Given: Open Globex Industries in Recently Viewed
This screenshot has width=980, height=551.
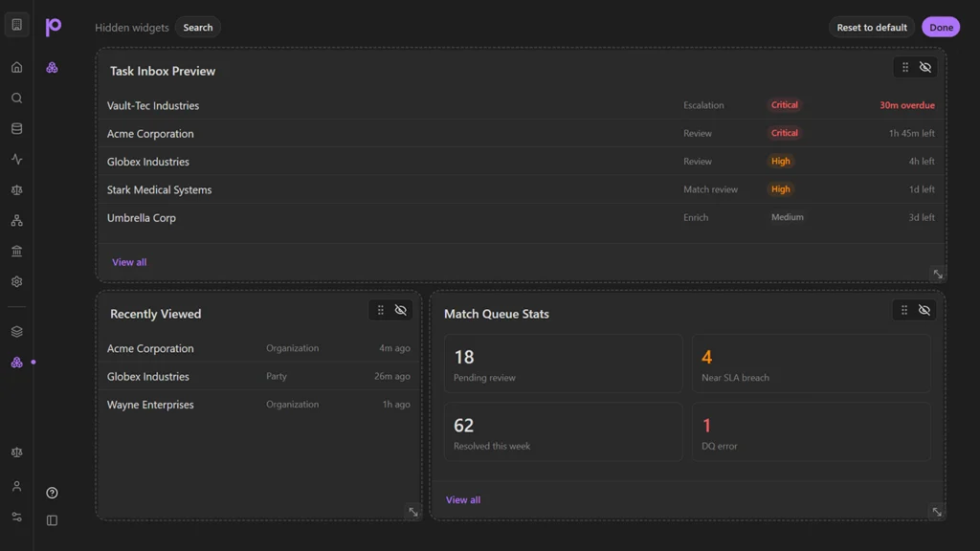Looking at the screenshot, I should [x=258, y=376].
